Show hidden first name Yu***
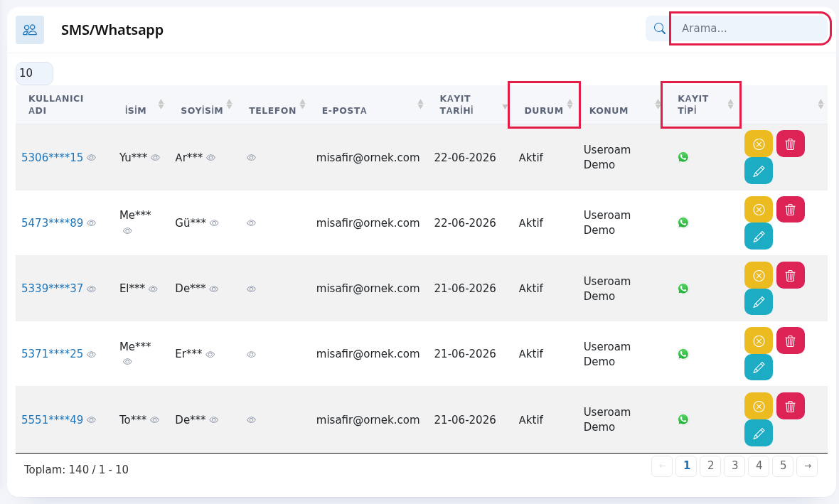 (155, 158)
